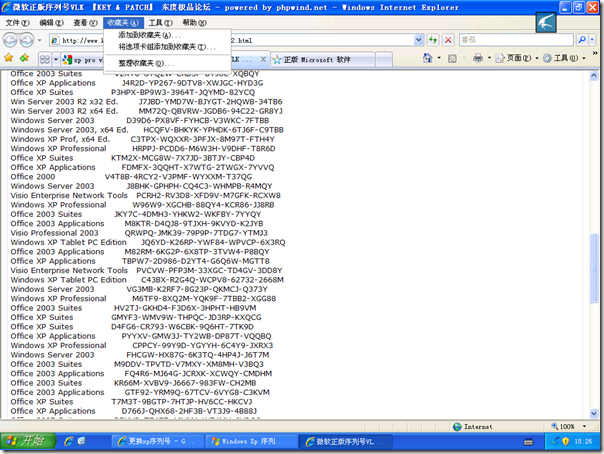Click the Home page icon
This screenshot has width=604, height=454.
coord(428,58)
